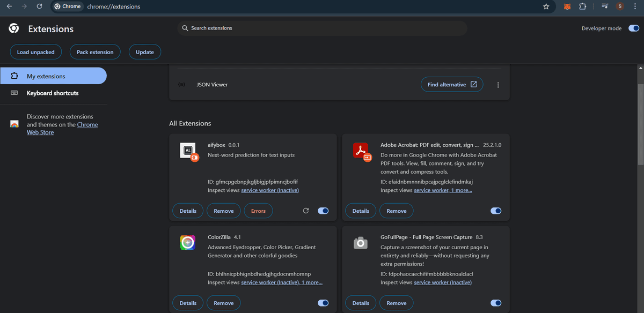Toggle Developer mode off

(633, 28)
